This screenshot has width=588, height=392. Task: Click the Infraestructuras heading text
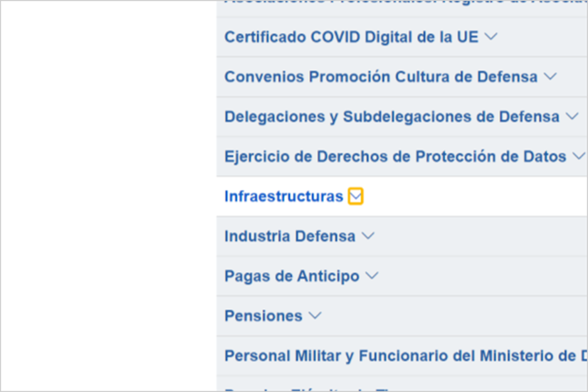coord(283,196)
